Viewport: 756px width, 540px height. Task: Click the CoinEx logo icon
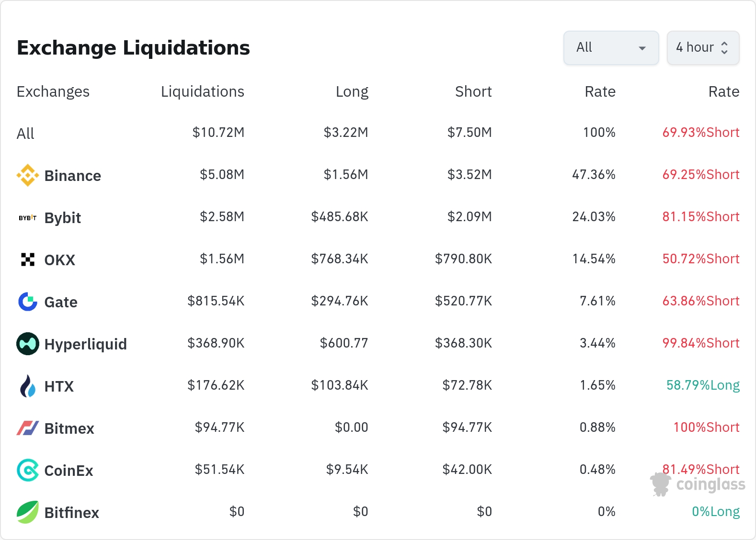tap(28, 470)
